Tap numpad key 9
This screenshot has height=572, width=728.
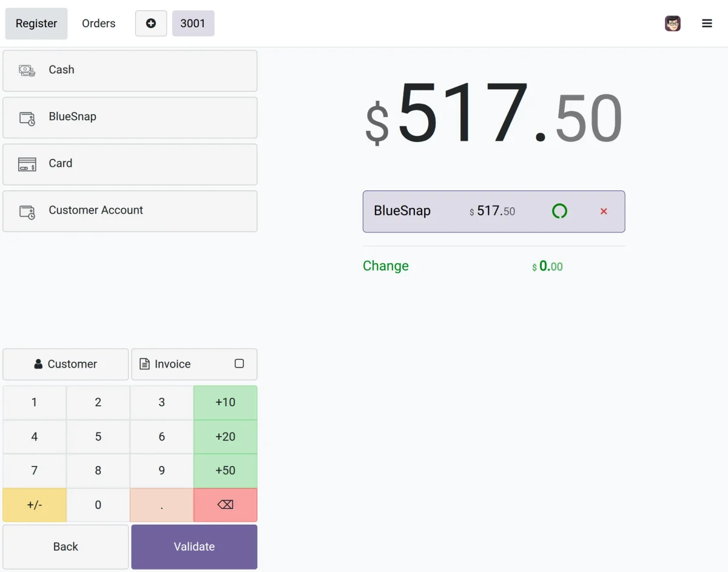coord(162,471)
